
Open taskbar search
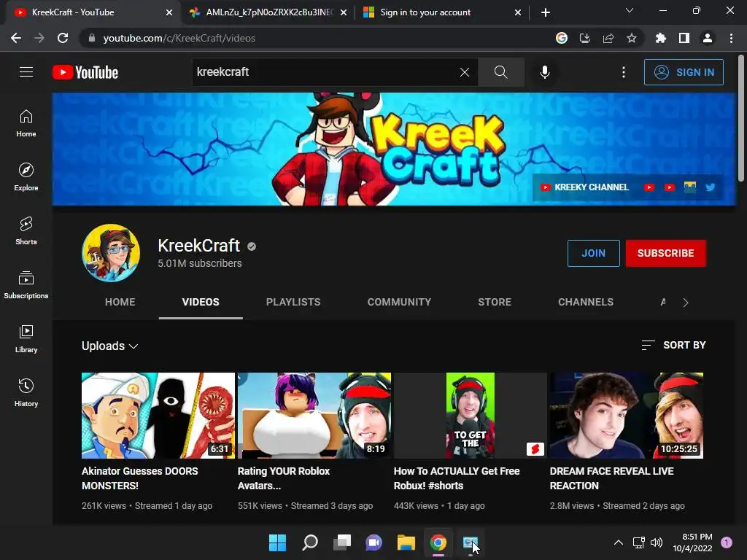[x=309, y=542]
